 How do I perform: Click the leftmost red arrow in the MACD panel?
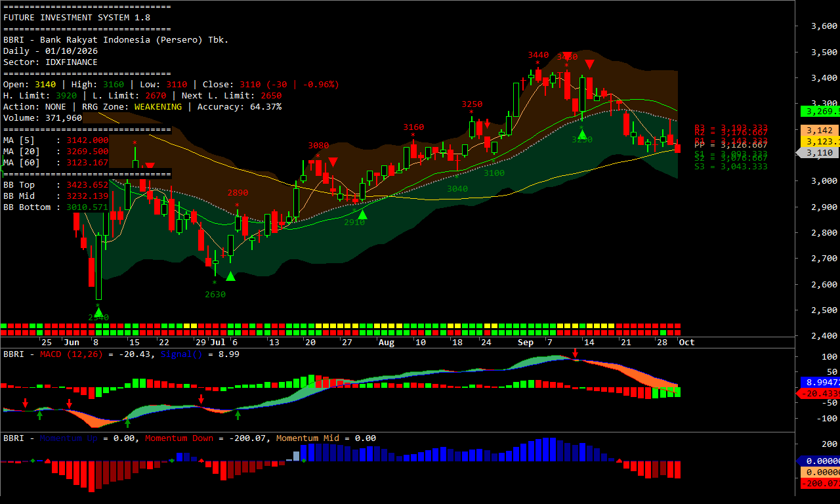tap(25, 403)
